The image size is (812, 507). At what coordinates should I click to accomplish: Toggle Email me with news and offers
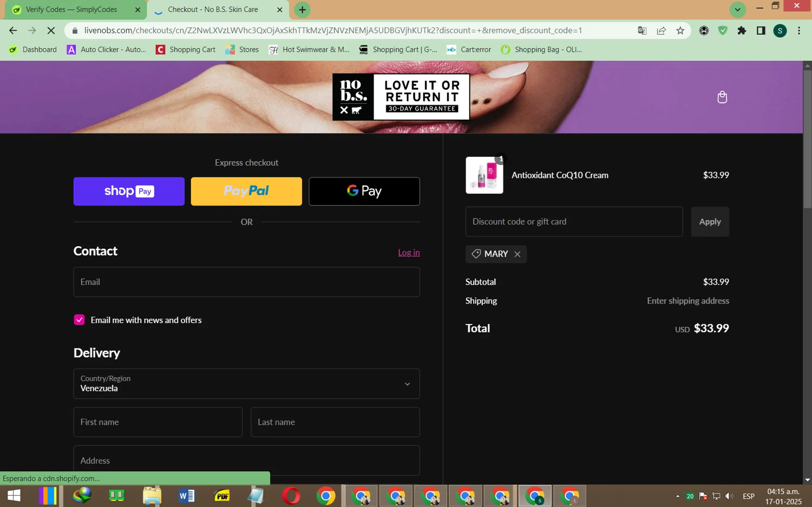click(79, 320)
